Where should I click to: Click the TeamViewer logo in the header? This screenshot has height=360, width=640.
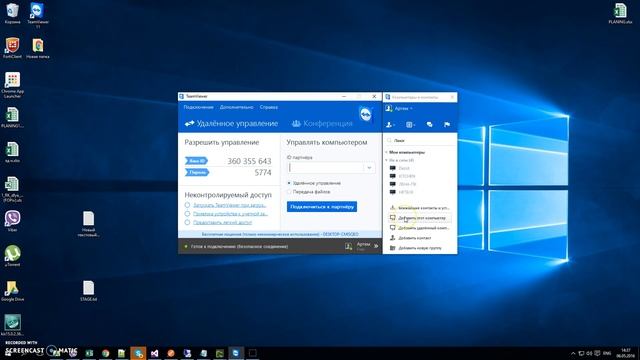point(365,114)
